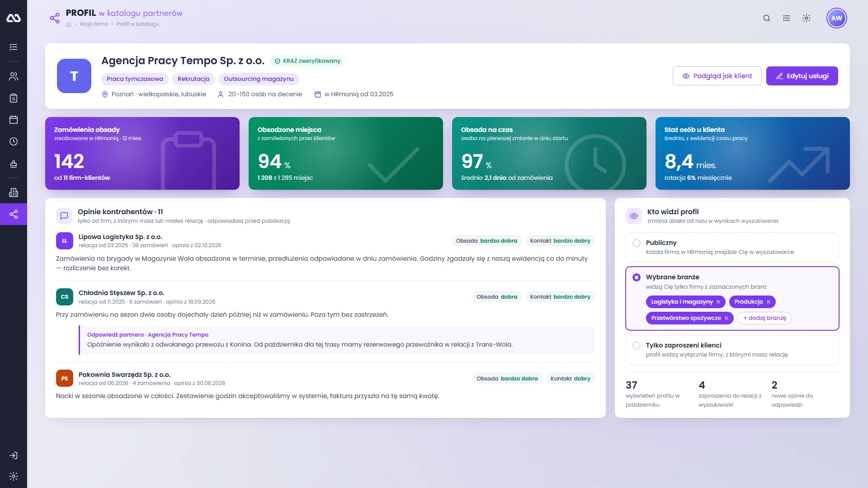Select Tylko zaproszeni klienci option
Image resolution: width=868 pixels, height=488 pixels.
(x=732, y=350)
